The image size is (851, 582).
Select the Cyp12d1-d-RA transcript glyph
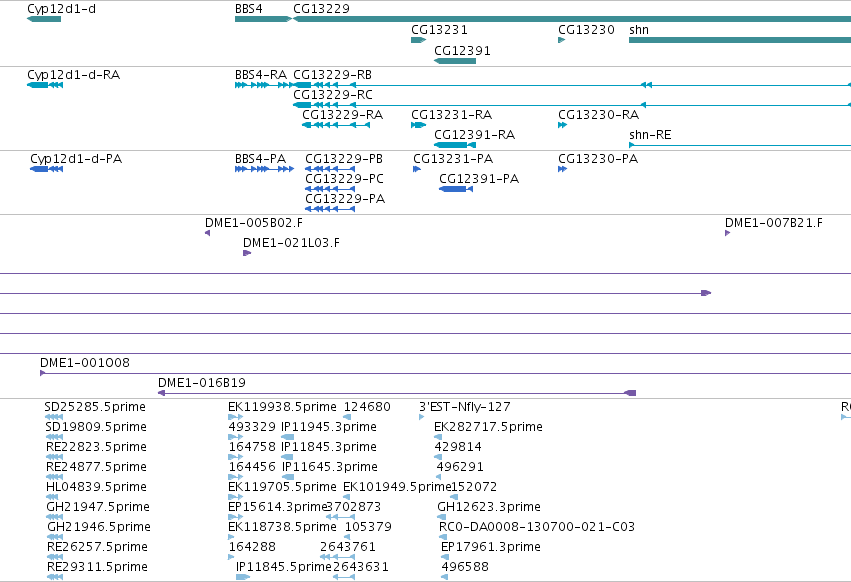45,85
